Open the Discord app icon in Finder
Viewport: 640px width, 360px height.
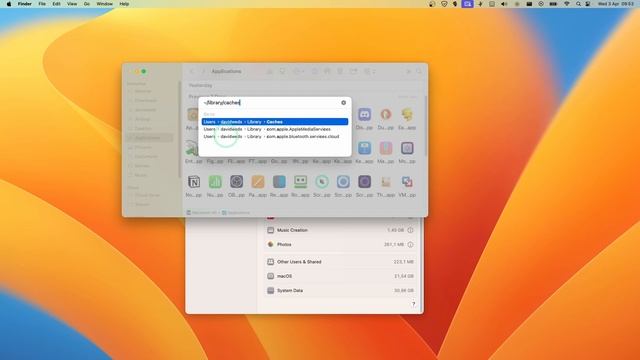(364, 114)
